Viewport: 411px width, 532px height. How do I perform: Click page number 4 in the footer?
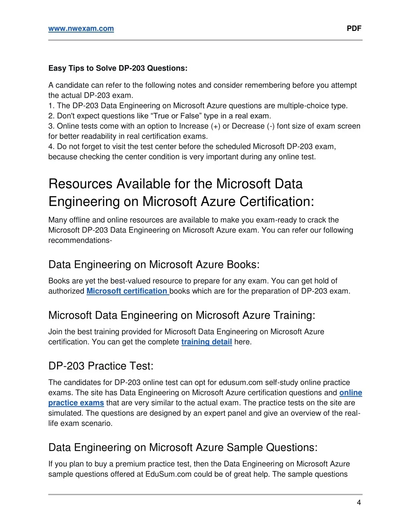(359, 502)
